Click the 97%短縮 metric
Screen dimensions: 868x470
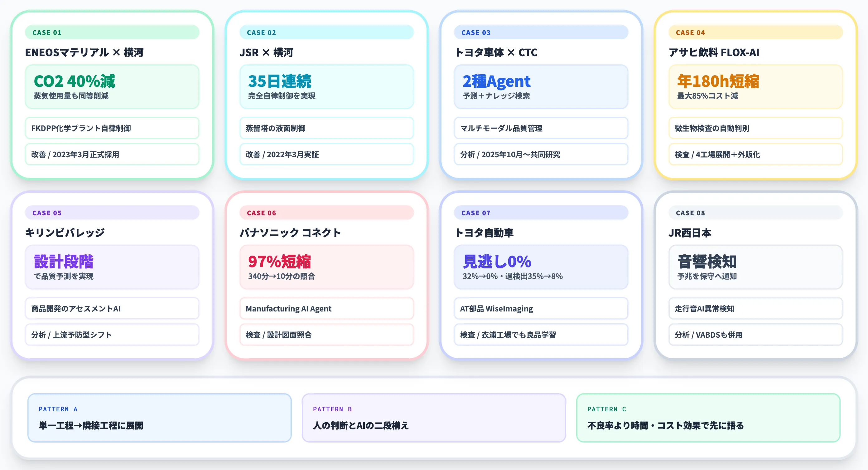(279, 262)
